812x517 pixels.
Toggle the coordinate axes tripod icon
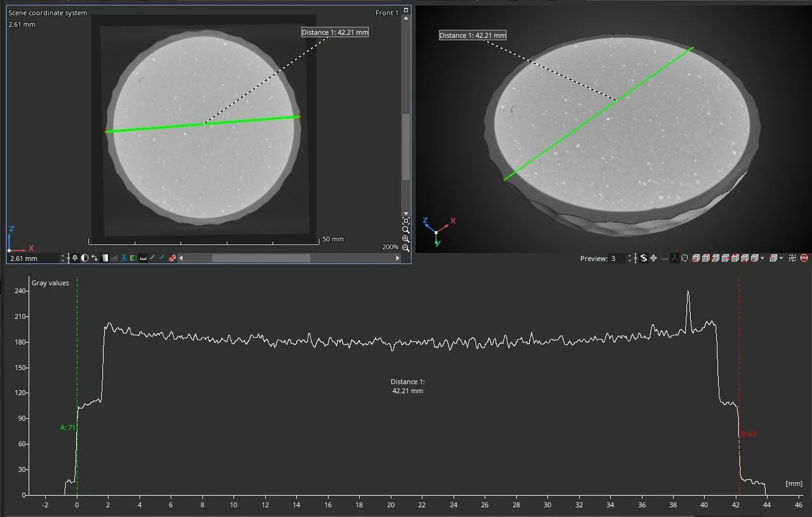(x=674, y=258)
